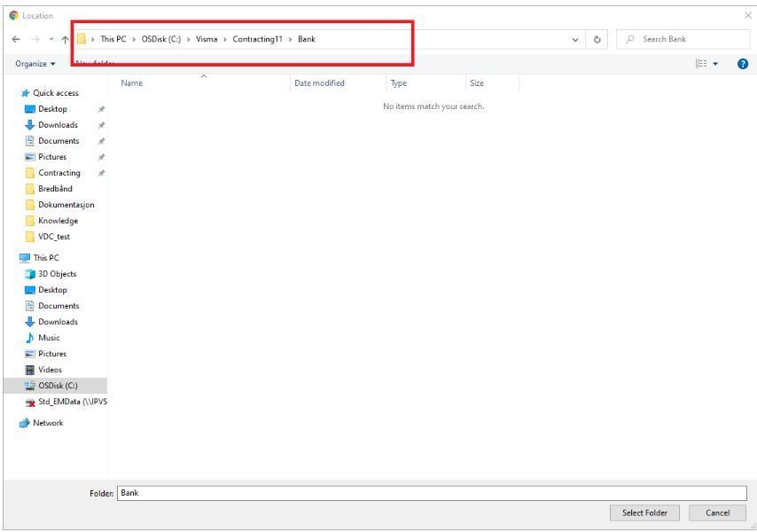Open the VDC_test folder

[x=54, y=237]
